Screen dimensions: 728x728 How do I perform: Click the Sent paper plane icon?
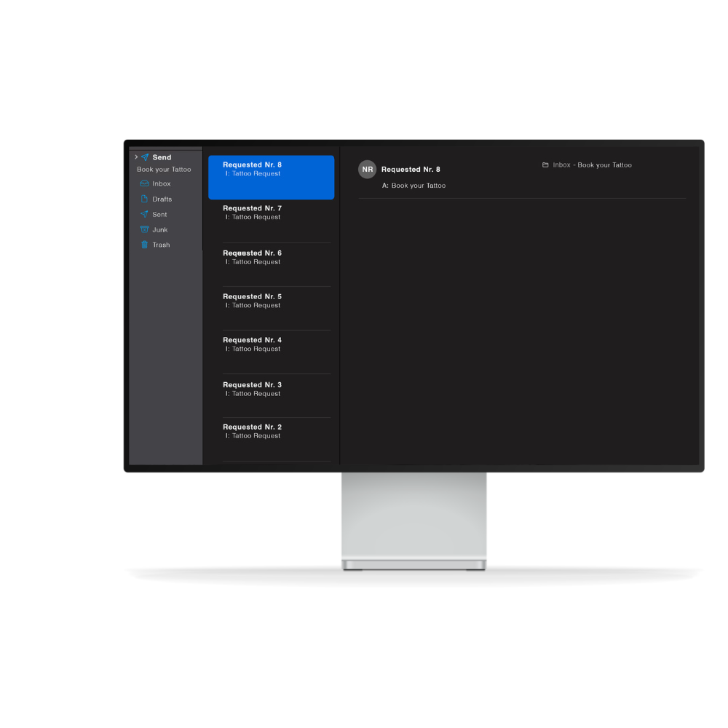point(144,214)
